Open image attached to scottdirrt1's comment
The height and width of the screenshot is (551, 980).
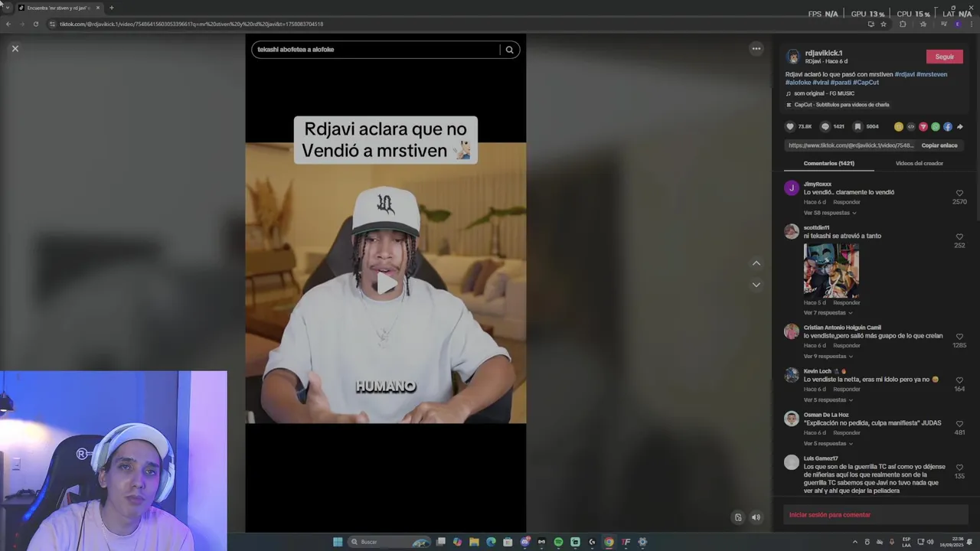[x=831, y=270]
